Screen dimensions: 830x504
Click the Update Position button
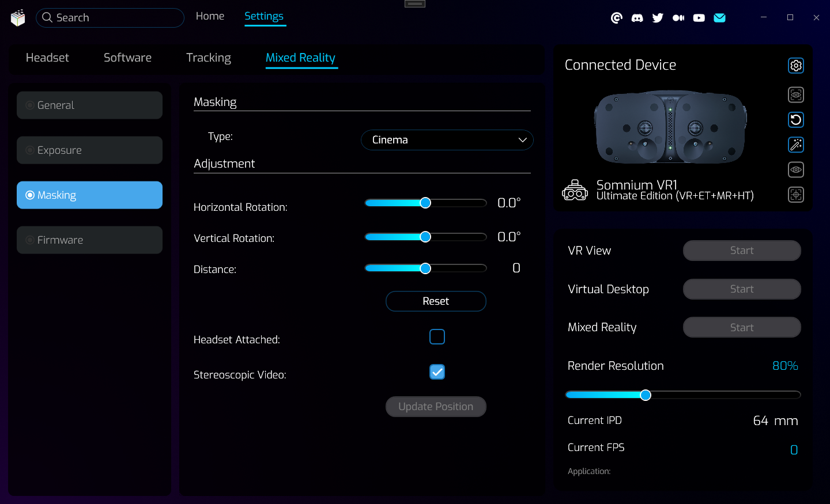pos(436,407)
